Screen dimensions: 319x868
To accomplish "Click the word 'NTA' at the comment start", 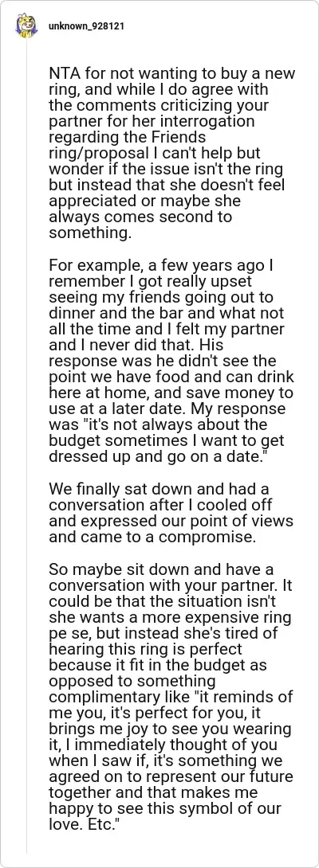I will (64, 74).
